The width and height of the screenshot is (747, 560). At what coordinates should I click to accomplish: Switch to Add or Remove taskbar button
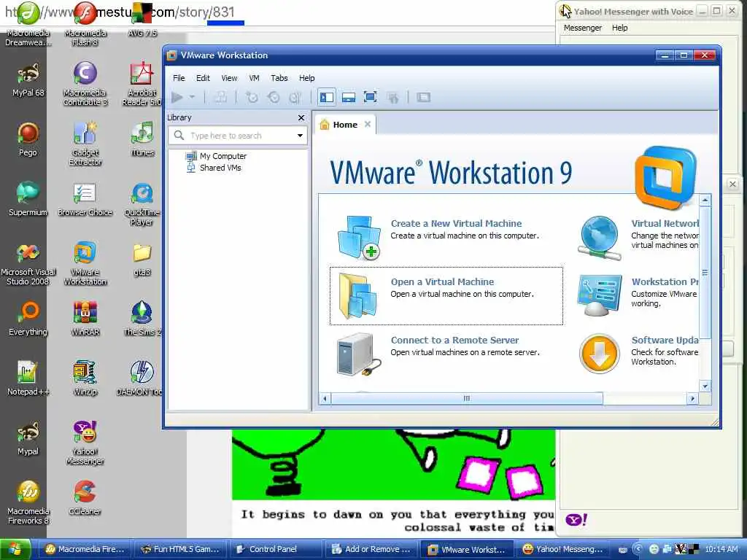coord(371,549)
